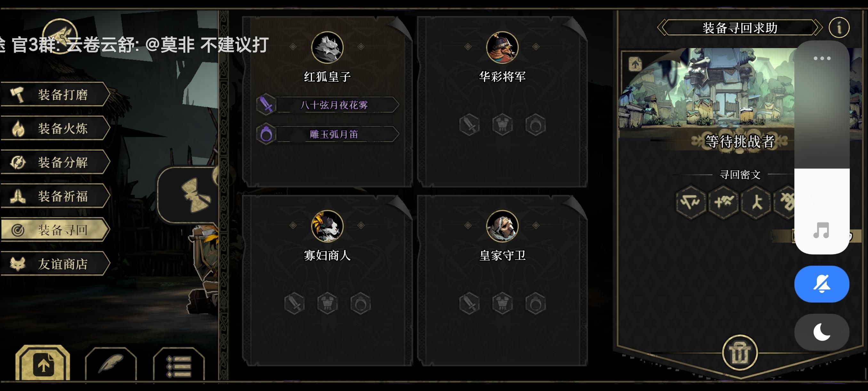The image size is (868, 391).
Task: Switch to next panel via right chevron
Action: (x=818, y=27)
